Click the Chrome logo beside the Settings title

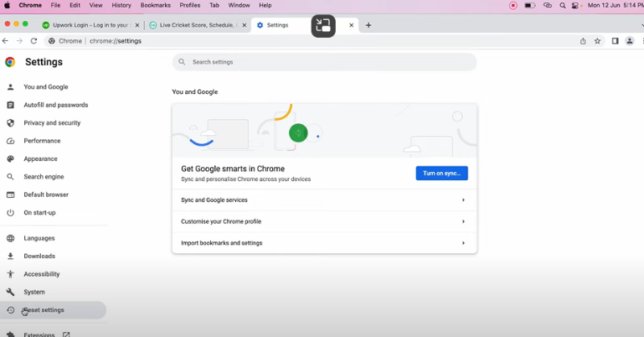pyautogui.click(x=10, y=62)
